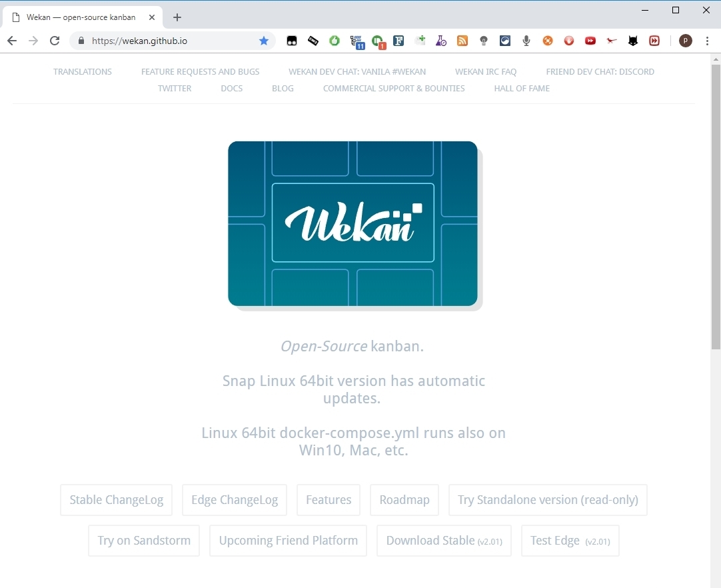Open the grey lightbulb extension
The image size is (721, 588).
[483, 41]
